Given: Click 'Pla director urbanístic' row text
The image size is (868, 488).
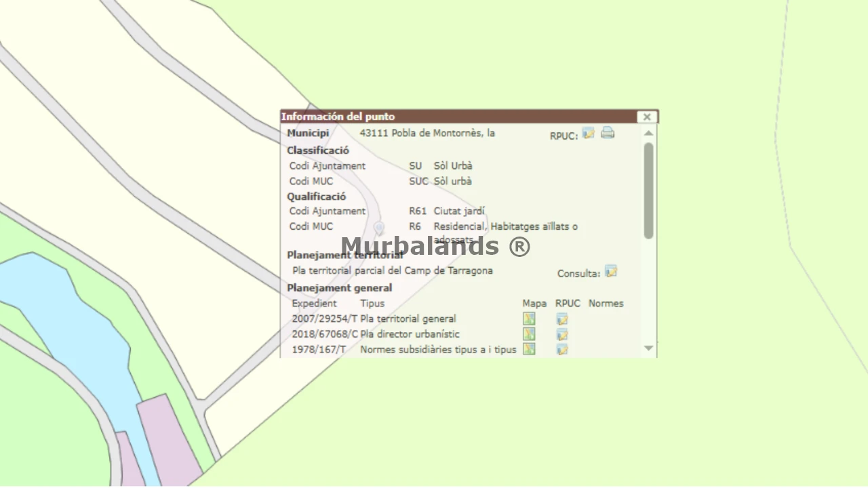Looking at the screenshot, I should point(410,334).
